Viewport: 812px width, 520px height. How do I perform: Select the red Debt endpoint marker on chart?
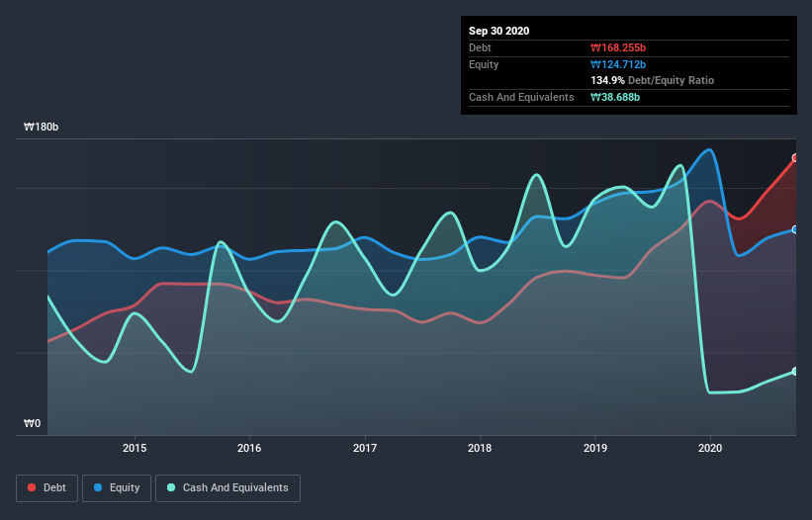[x=795, y=158]
